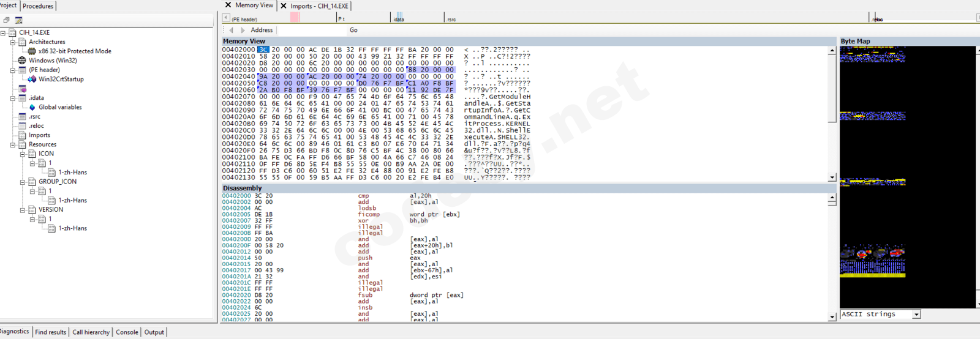Click the Go button next to Address

[353, 30]
